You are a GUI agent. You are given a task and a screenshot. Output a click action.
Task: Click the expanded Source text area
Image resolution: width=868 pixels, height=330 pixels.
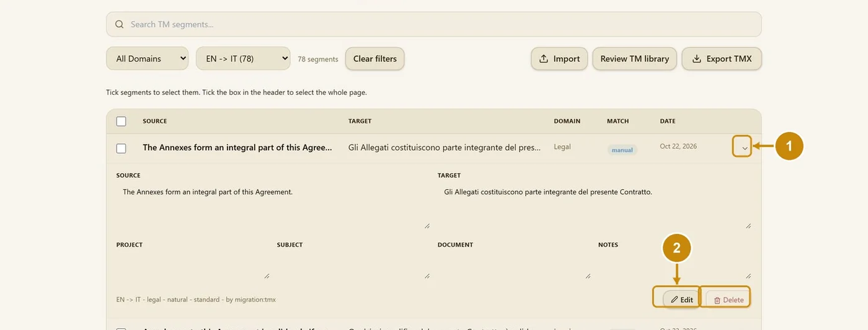[x=273, y=207]
